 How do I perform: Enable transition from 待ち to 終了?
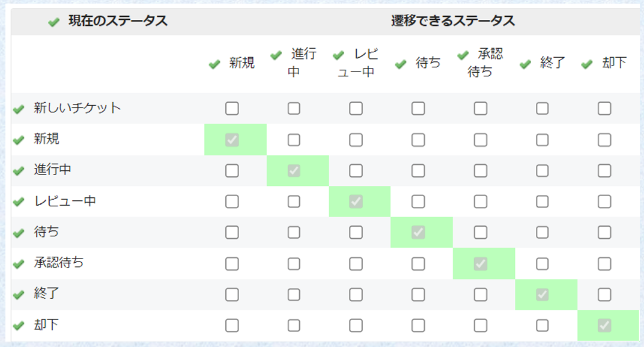[x=541, y=233]
